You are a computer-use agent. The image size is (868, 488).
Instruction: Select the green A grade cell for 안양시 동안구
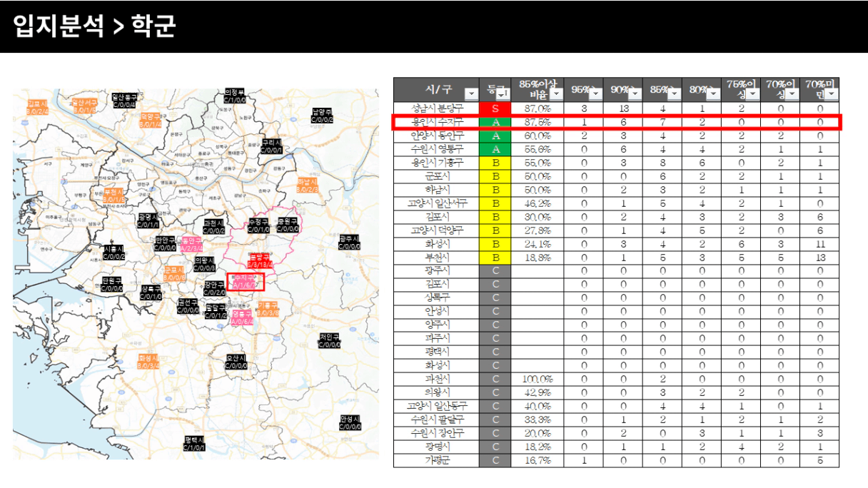click(495, 136)
